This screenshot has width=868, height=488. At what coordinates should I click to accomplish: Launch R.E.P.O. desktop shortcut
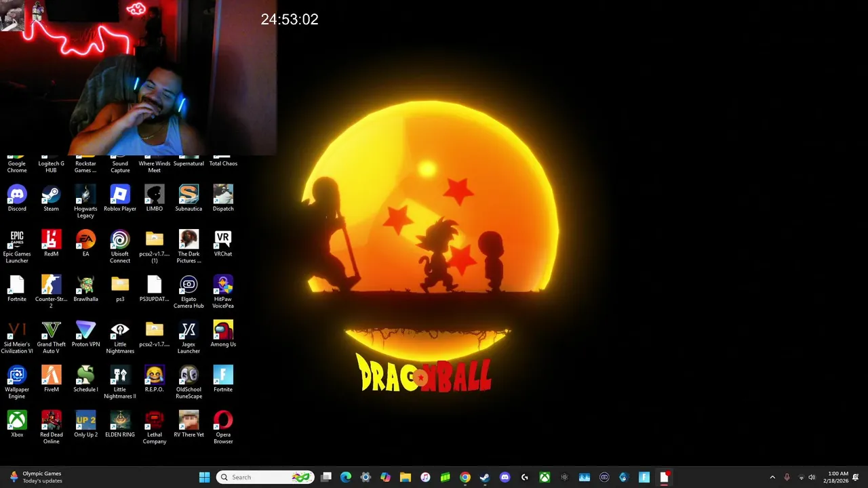point(155,380)
